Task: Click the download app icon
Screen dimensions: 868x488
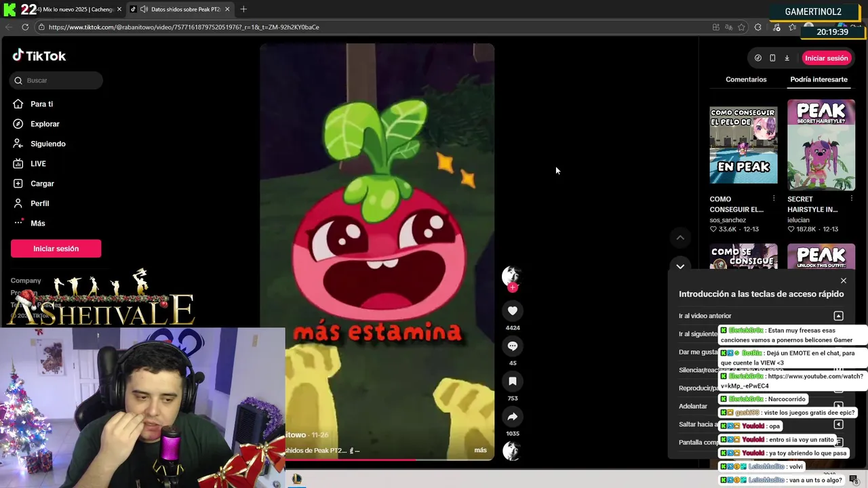Action: point(787,58)
